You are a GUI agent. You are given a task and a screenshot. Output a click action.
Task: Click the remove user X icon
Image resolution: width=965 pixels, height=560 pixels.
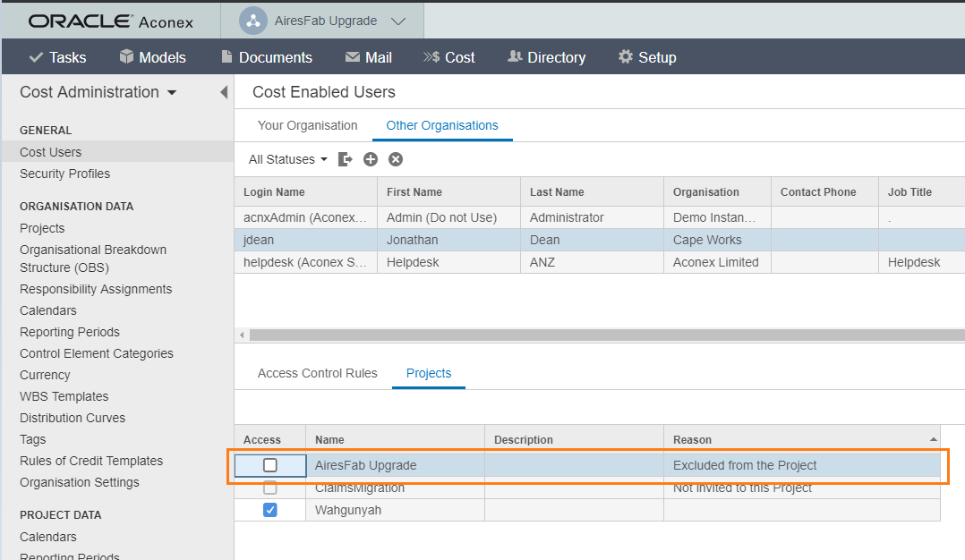pyautogui.click(x=396, y=159)
